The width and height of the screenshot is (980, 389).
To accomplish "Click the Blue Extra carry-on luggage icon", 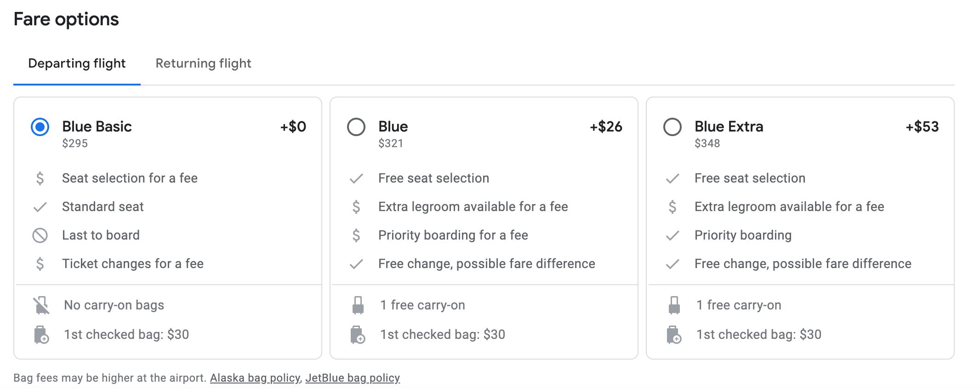I will [674, 305].
